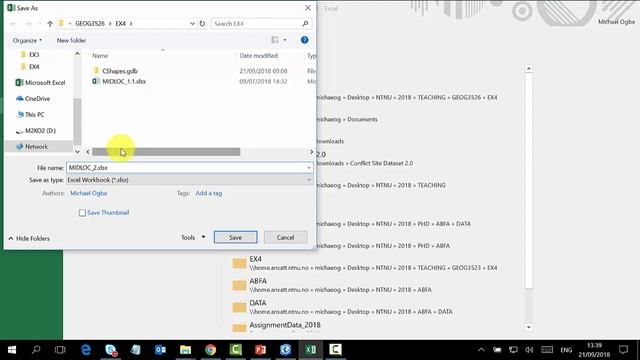Click the taskbar clock showing 13:39
This screenshot has height=360, width=640.
[594, 350]
